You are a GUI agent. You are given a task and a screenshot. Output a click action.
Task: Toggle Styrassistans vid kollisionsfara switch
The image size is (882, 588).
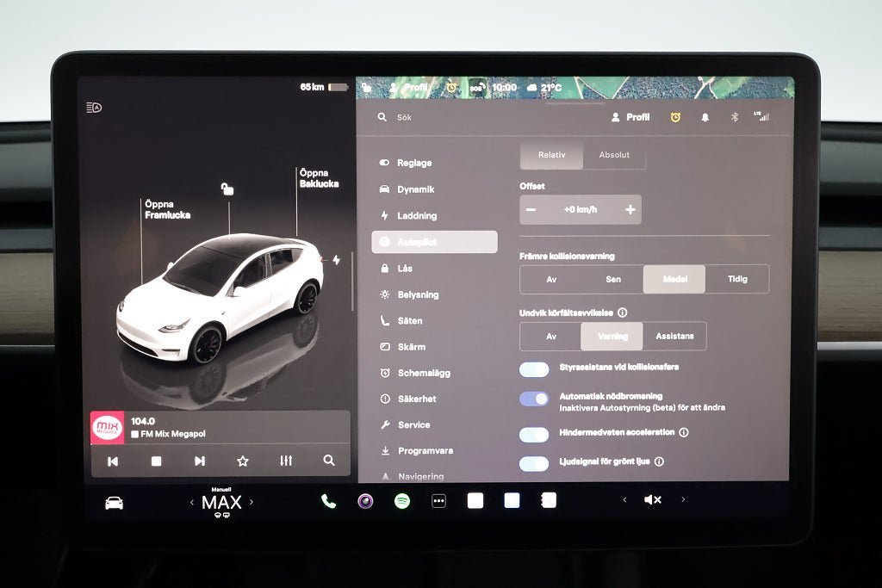tap(534, 369)
